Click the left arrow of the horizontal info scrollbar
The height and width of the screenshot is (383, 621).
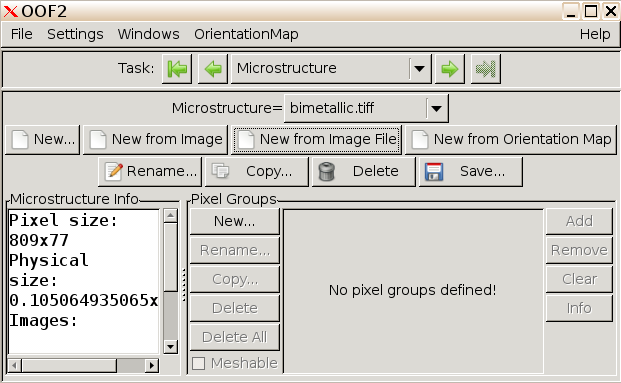click(15, 365)
